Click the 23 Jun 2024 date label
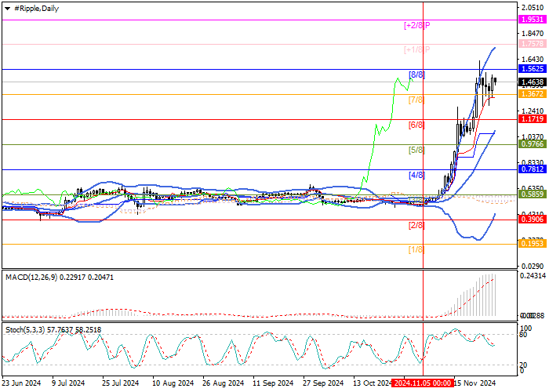 click(x=21, y=383)
